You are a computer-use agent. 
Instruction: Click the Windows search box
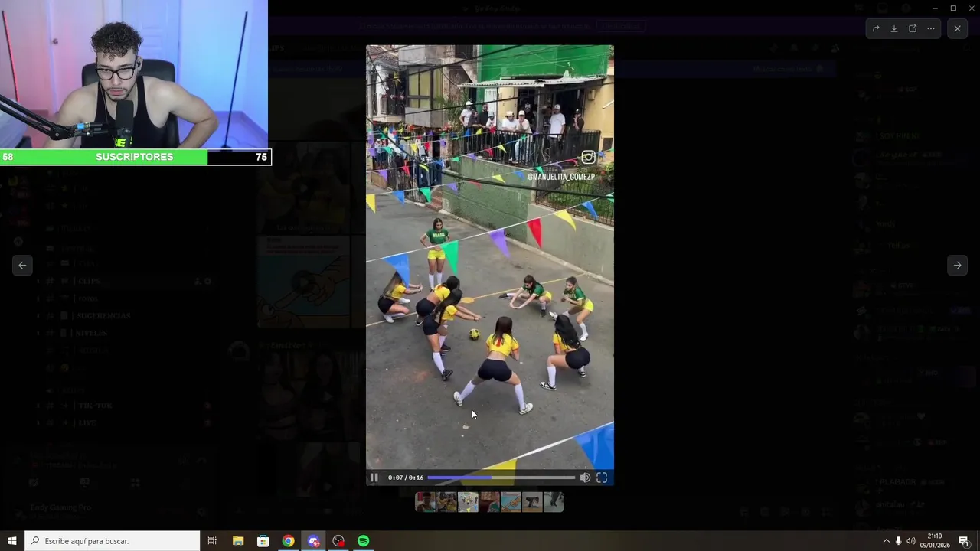(x=112, y=541)
